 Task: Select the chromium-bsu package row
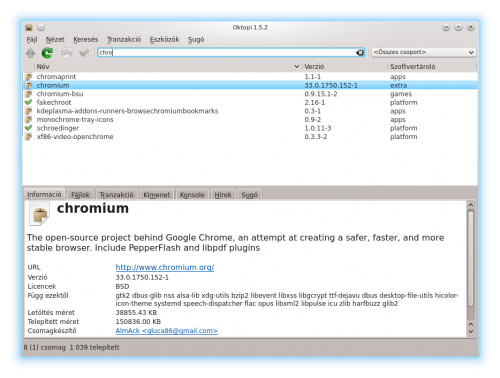click(x=250, y=94)
